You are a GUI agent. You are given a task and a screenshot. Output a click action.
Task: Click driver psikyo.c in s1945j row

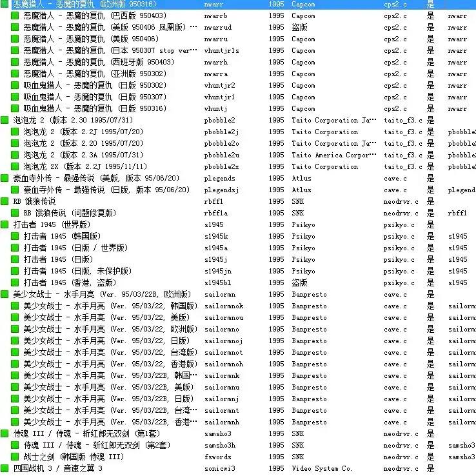(x=399, y=259)
